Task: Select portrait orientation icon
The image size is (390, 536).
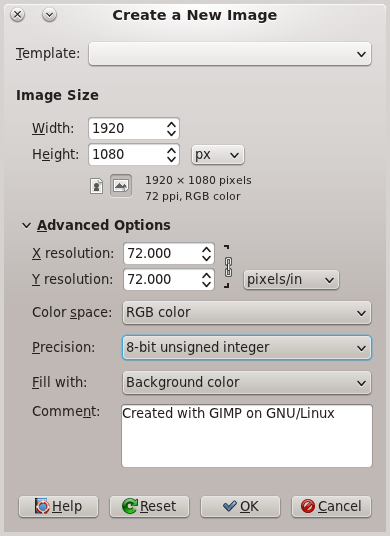Action: [96, 186]
